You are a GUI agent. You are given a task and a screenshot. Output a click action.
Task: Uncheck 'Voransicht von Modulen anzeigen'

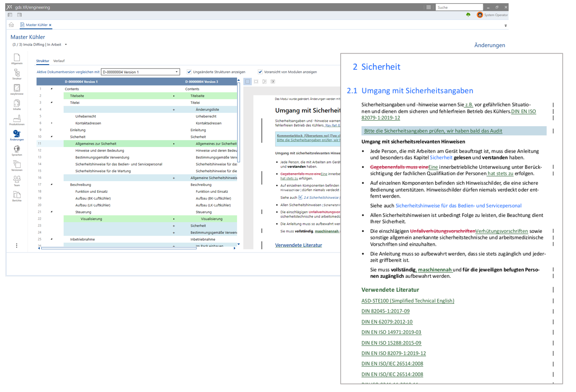(x=260, y=72)
